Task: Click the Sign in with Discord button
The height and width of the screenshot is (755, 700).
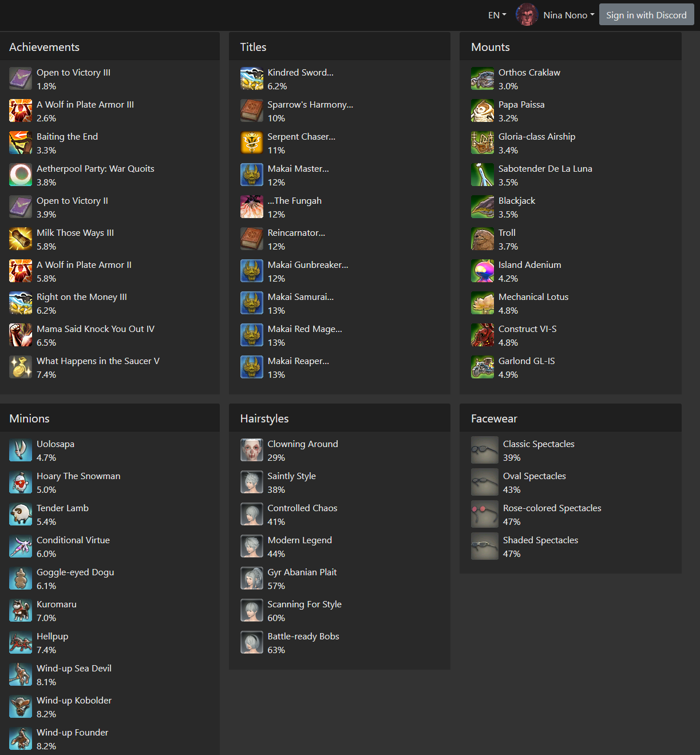Action: coord(646,15)
